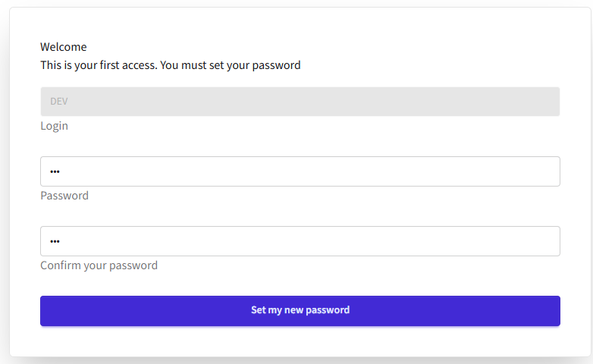Click the 'Login' field label

point(54,126)
